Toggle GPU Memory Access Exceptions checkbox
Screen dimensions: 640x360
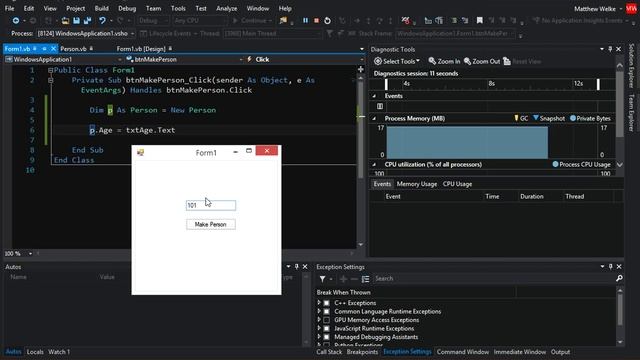coord(327,320)
